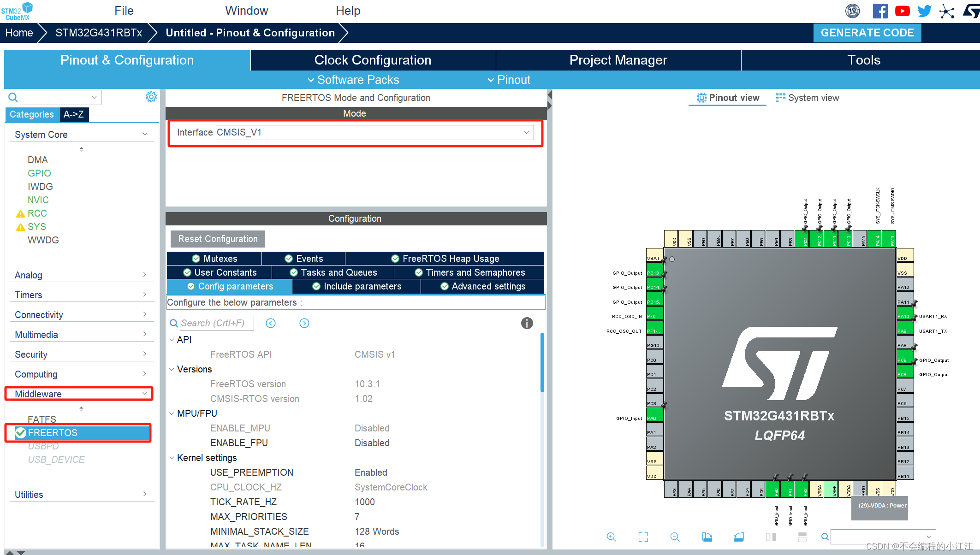Click the Reset Configuration button

click(x=218, y=239)
